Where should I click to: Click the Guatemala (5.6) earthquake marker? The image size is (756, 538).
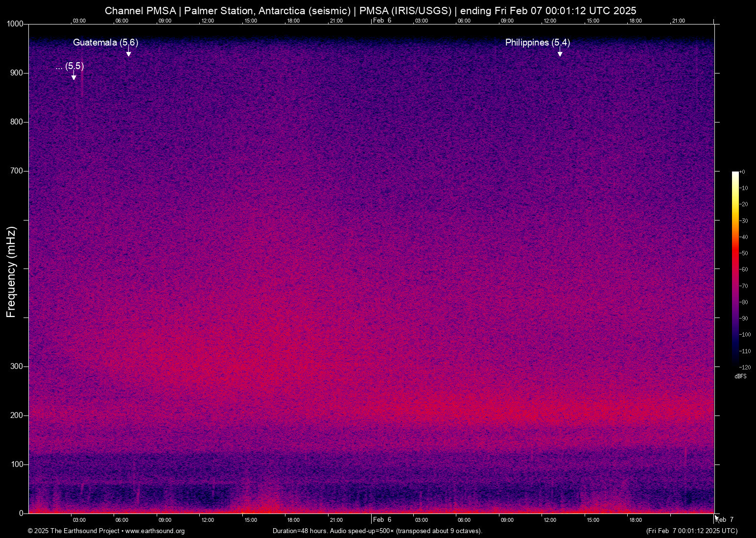[x=106, y=43]
